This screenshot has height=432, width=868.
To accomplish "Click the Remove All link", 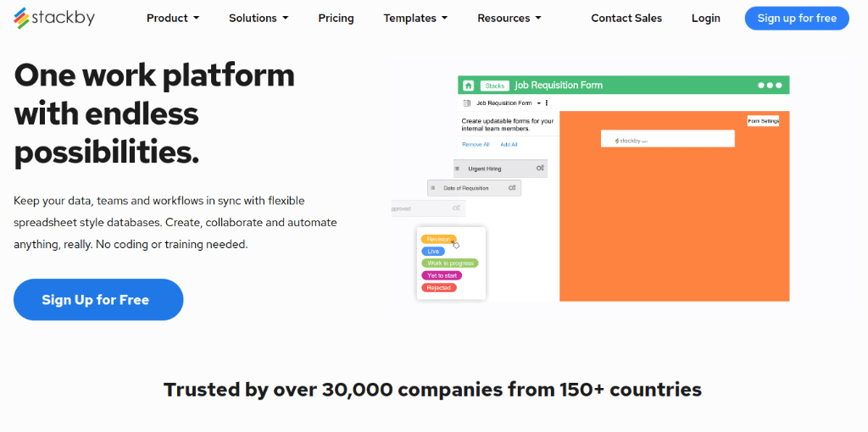I will (x=476, y=144).
